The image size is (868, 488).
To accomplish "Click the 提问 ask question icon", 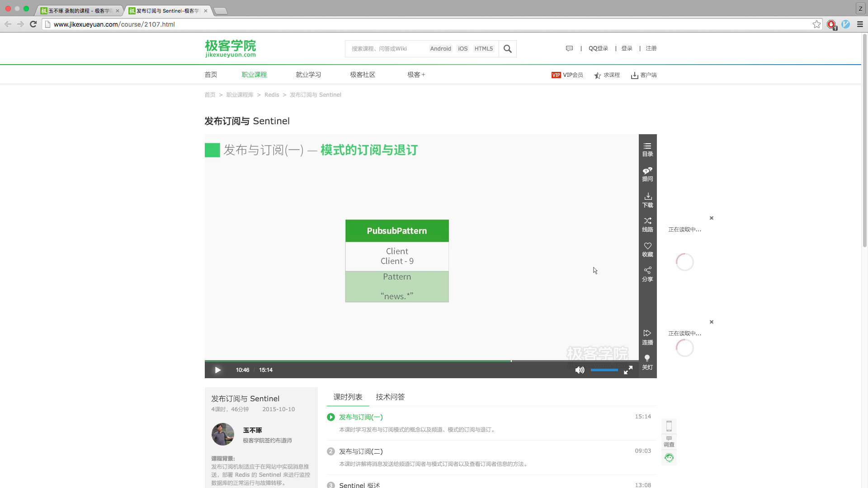I will (647, 174).
